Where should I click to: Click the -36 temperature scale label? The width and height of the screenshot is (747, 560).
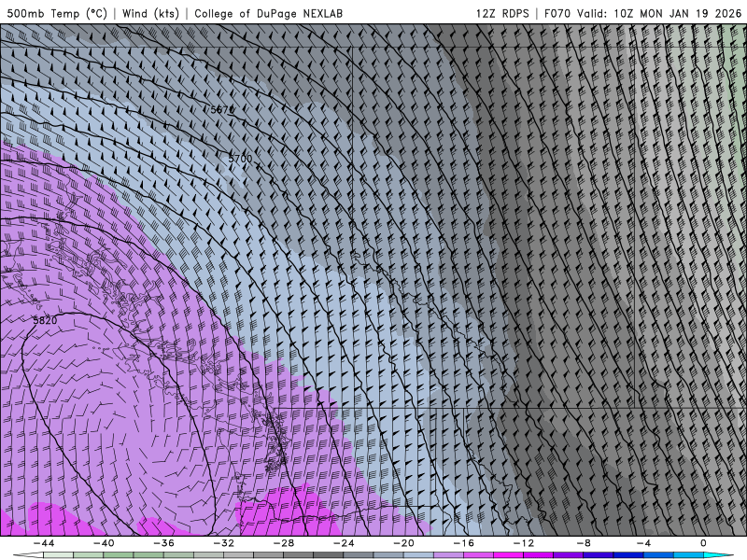tap(163, 543)
